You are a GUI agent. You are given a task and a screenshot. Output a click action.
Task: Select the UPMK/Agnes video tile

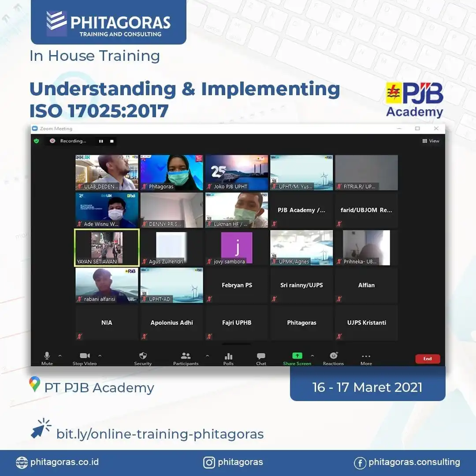tap(301, 248)
